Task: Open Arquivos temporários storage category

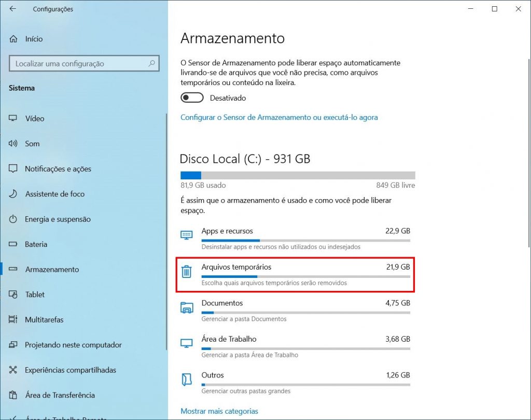Action: [x=295, y=275]
